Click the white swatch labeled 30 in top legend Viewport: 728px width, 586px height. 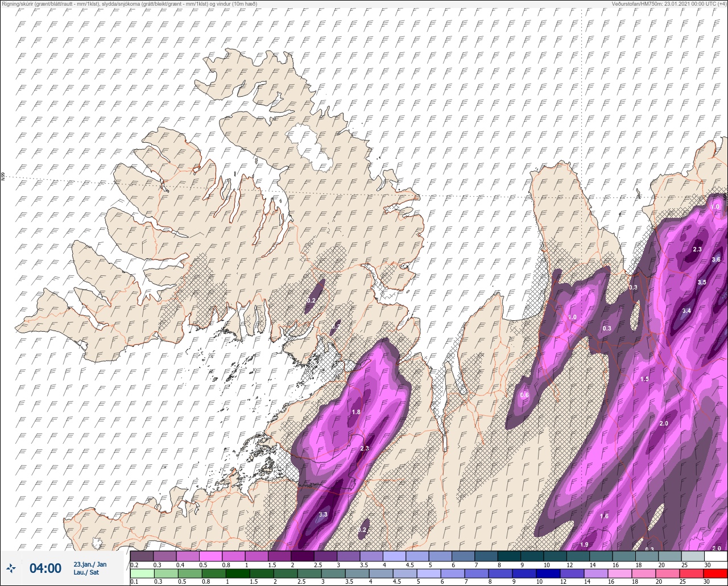(715, 556)
